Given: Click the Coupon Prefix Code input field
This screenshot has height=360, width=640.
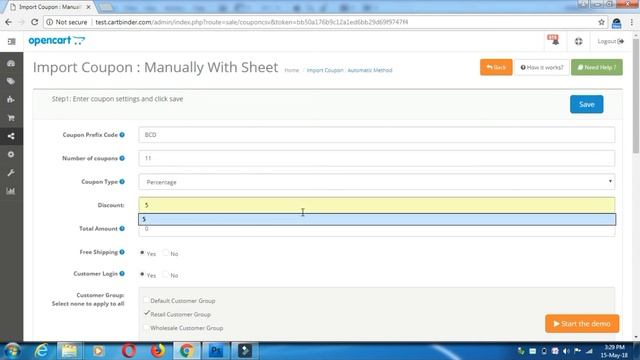Looking at the screenshot, I should click(376, 135).
